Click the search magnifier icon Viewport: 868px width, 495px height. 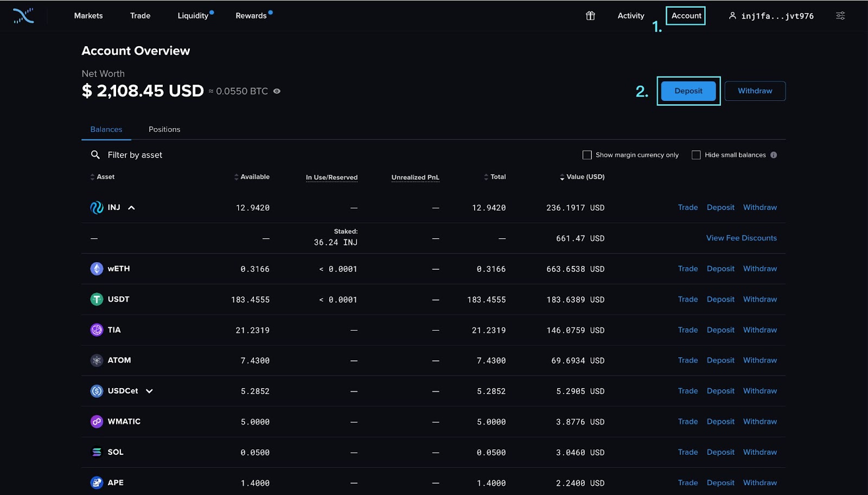(95, 155)
